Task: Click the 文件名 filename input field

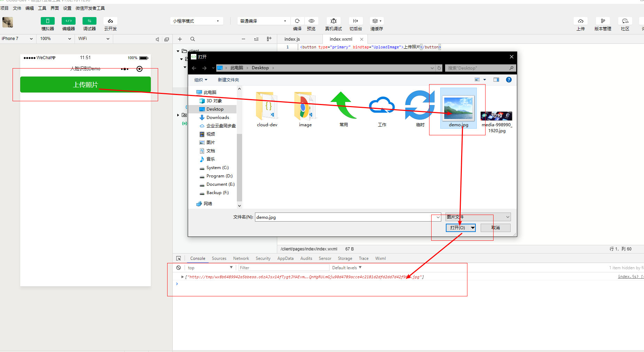Action: tap(343, 217)
